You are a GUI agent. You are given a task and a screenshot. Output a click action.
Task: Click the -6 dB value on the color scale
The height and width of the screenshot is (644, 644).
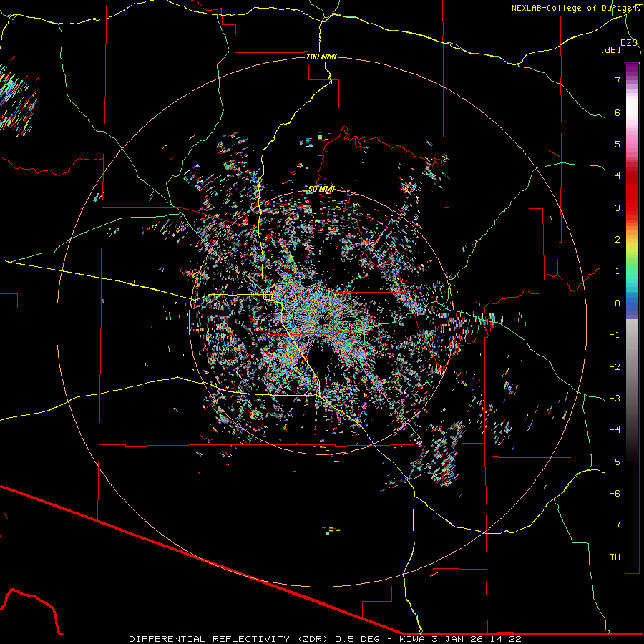pyautogui.click(x=615, y=494)
